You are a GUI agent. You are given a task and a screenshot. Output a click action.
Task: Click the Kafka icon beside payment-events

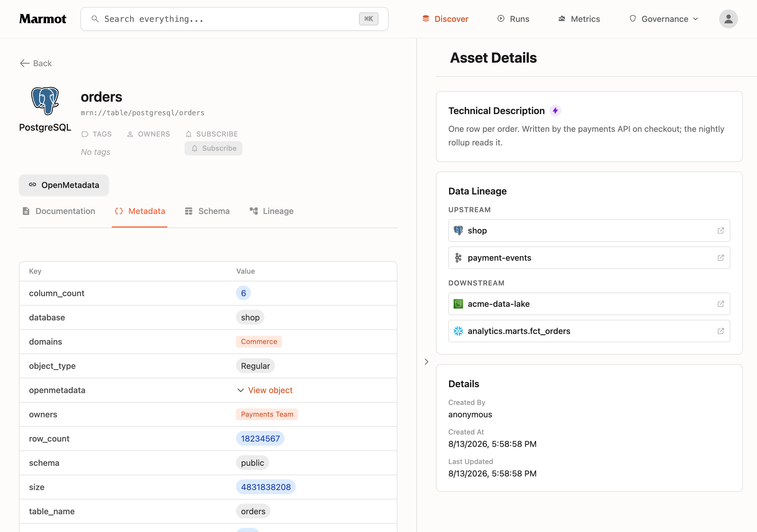[x=458, y=258]
